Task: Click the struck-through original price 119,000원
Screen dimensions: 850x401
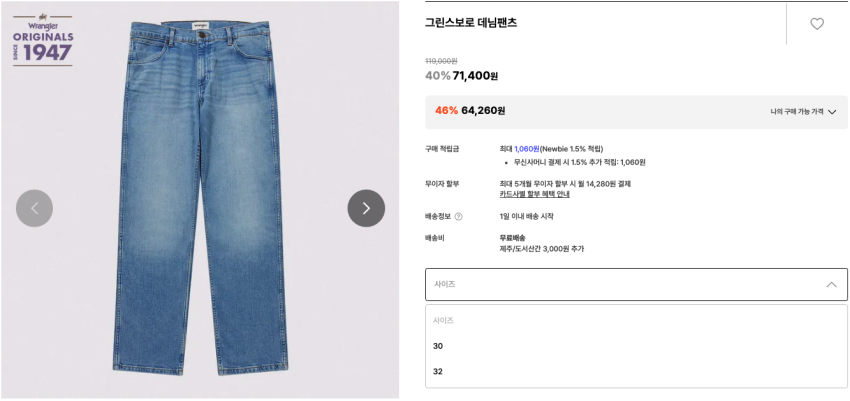Action: tap(441, 61)
